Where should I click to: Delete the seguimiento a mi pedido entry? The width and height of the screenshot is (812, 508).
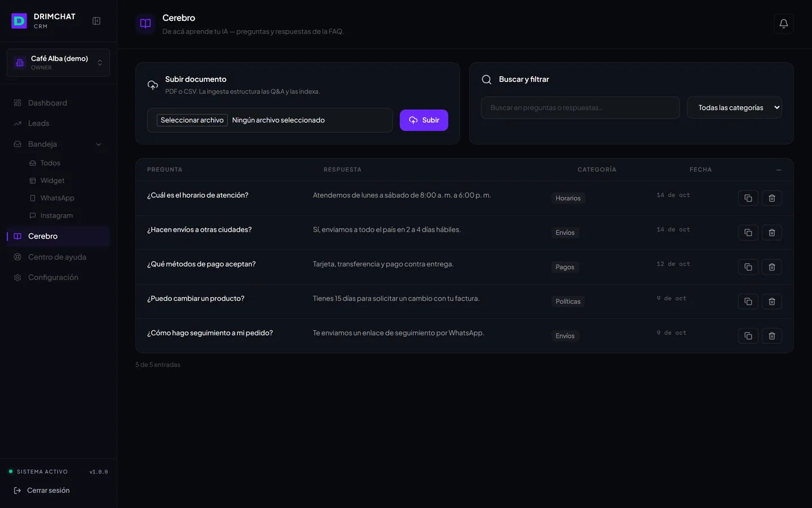(772, 336)
